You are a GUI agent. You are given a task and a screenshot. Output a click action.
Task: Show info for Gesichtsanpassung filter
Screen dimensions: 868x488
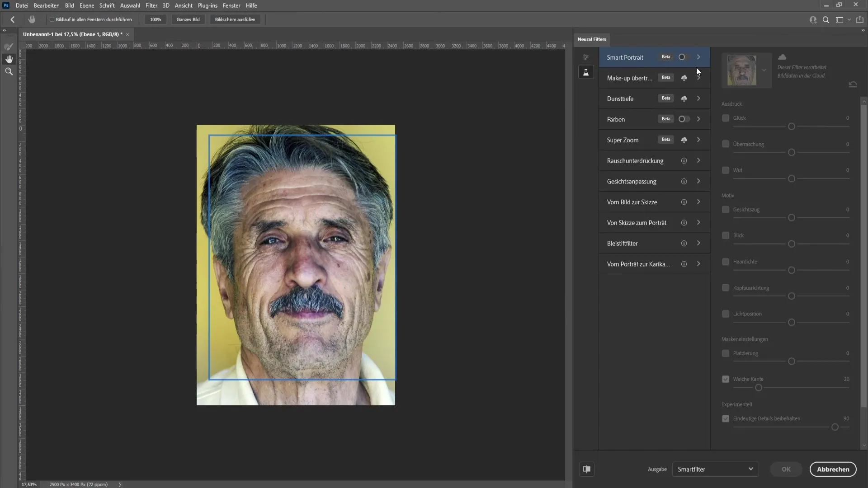(684, 182)
